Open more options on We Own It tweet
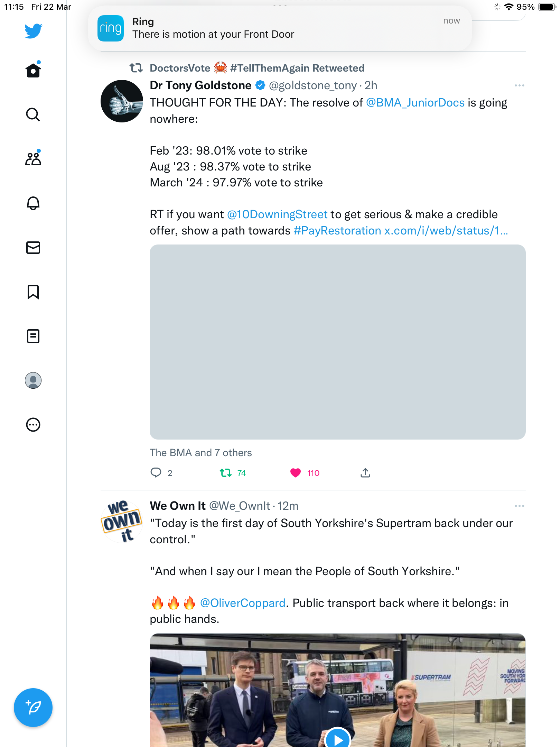 pos(519,506)
